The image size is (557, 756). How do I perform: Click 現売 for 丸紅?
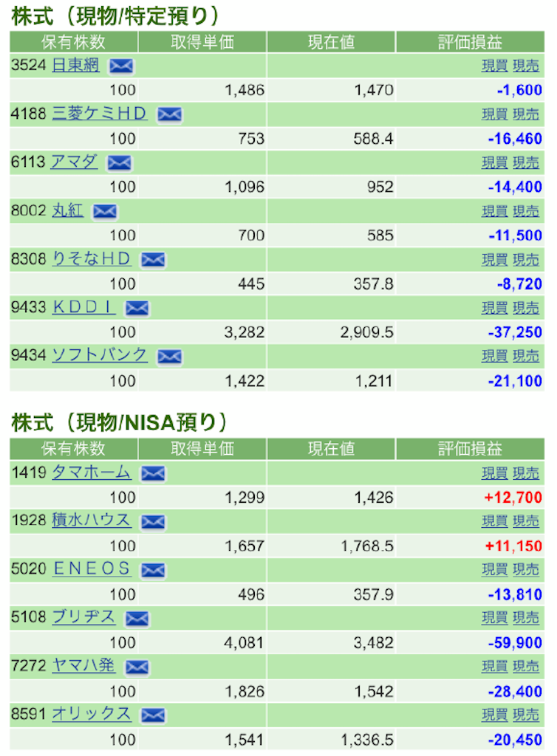tap(526, 212)
